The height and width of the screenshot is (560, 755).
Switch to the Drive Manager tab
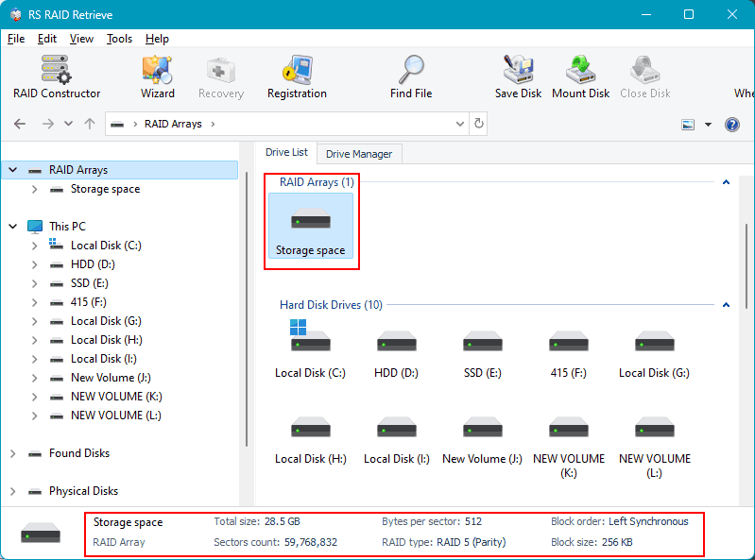tap(358, 153)
